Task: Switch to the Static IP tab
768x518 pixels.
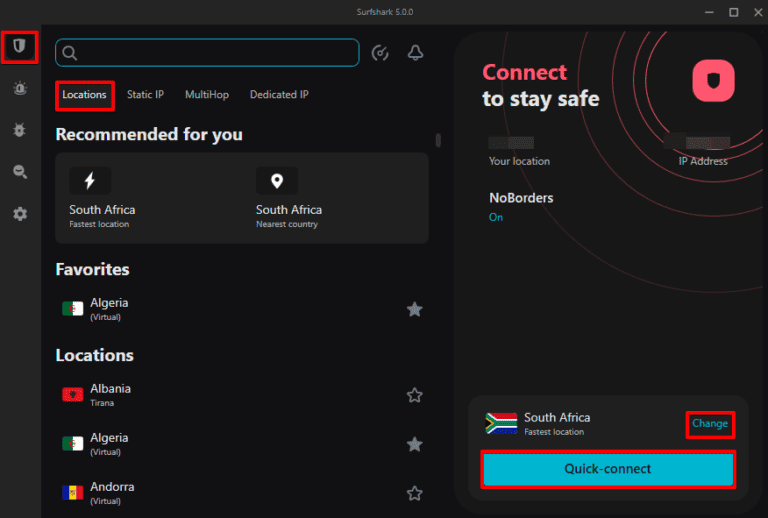Action: coord(145,95)
